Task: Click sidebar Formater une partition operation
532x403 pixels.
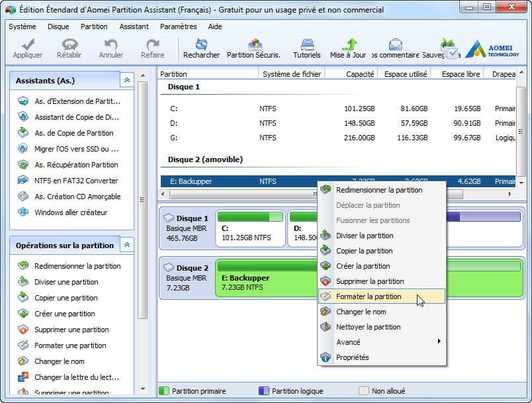Action: 62,345
